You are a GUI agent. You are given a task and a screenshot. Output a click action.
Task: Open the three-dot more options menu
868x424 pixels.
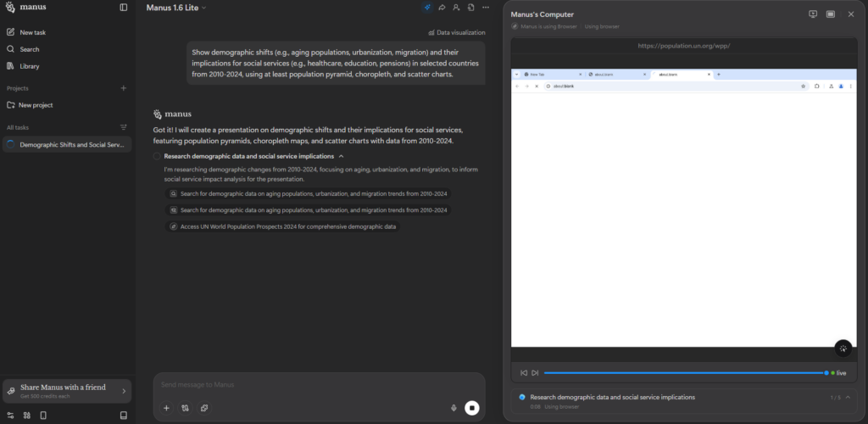[x=485, y=8]
